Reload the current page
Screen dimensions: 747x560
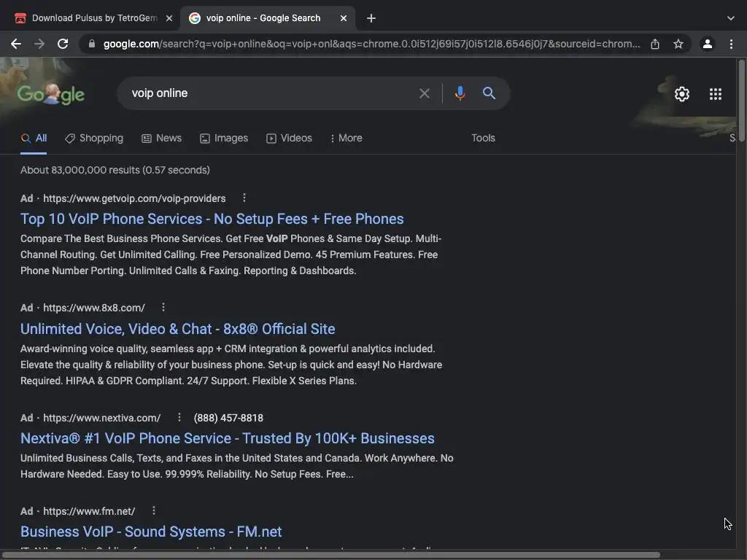point(63,44)
